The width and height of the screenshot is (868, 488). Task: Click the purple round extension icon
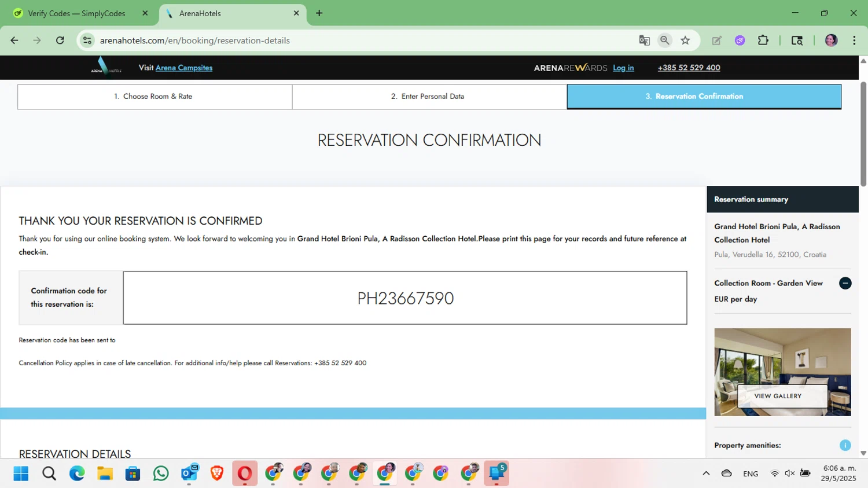click(x=740, y=41)
